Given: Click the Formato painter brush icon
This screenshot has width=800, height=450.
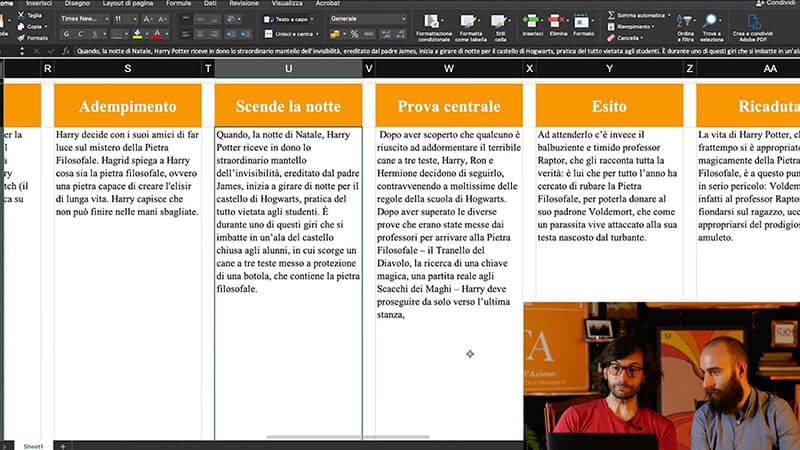Looking at the screenshot, I should [21, 38].
